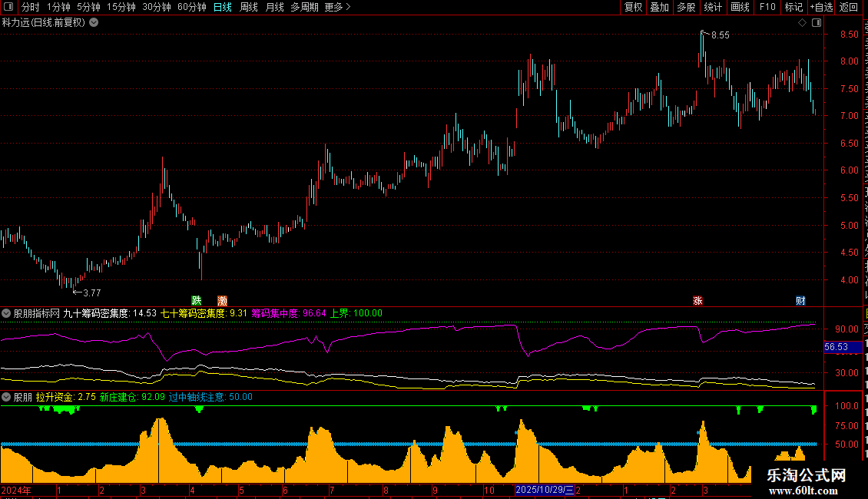Expand the 股朋指标网 indicator menu

click(6, 313)
